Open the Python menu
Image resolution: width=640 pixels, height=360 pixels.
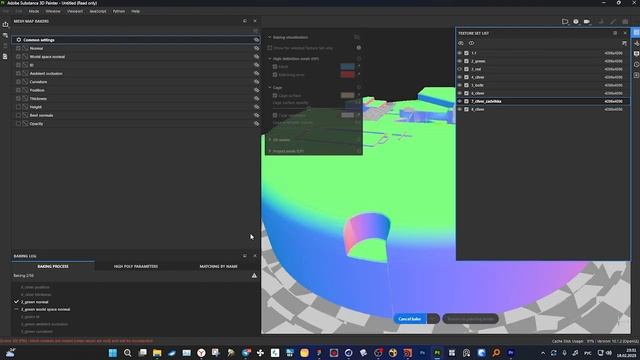point(119,11)
